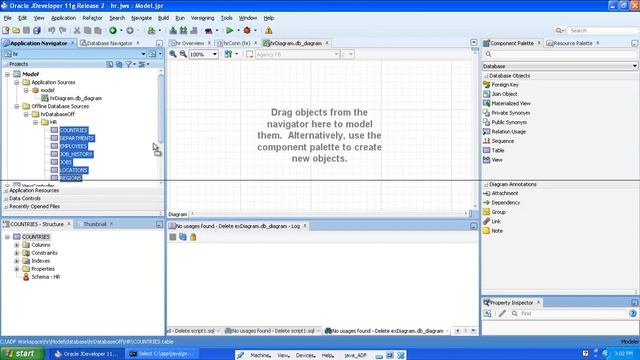Click the Property Inspector help icon
Image resolution: width=640 pixels, height=360 pixels.
point(633,313)
